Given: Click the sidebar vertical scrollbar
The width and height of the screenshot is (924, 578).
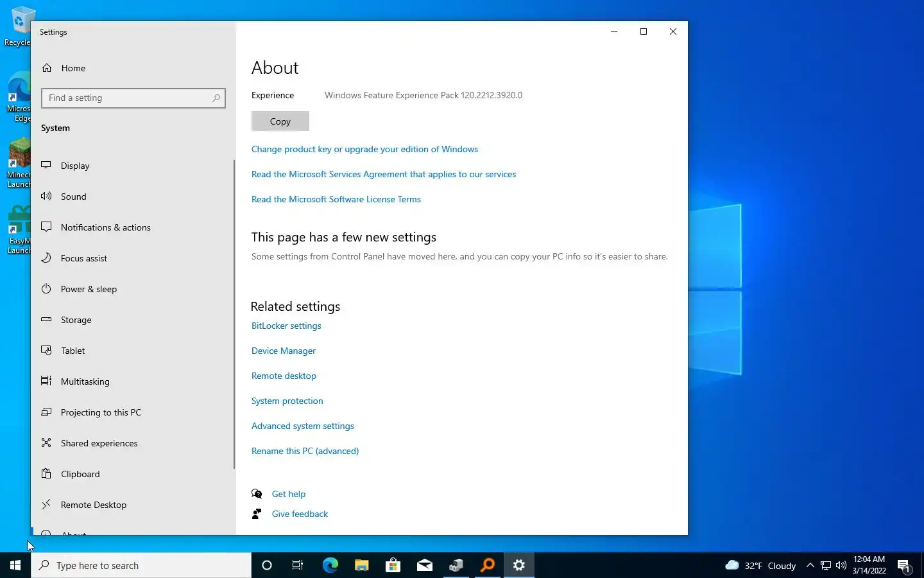Looking at the screenshot, I should click(234, 314).
